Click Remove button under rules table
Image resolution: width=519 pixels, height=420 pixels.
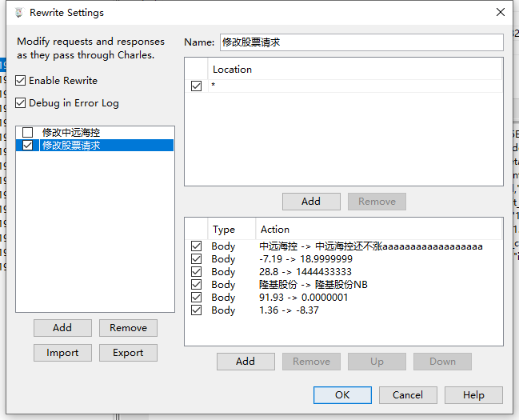311,362
